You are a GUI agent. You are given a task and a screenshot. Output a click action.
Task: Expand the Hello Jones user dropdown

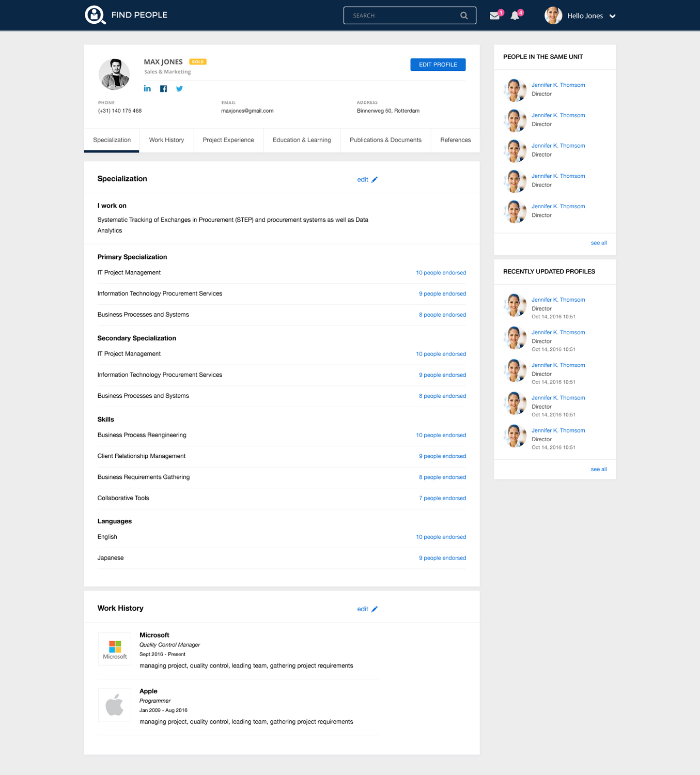[612, 16]
